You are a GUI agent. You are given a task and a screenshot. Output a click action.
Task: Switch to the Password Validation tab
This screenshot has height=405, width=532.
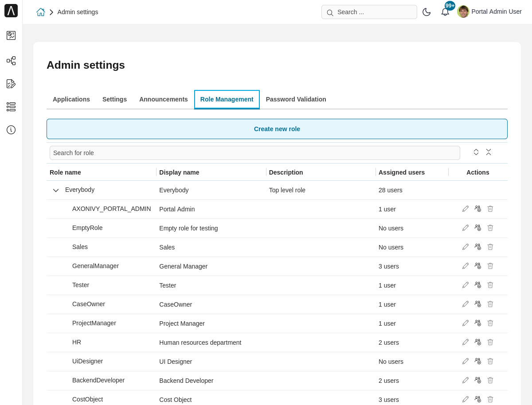296,99
